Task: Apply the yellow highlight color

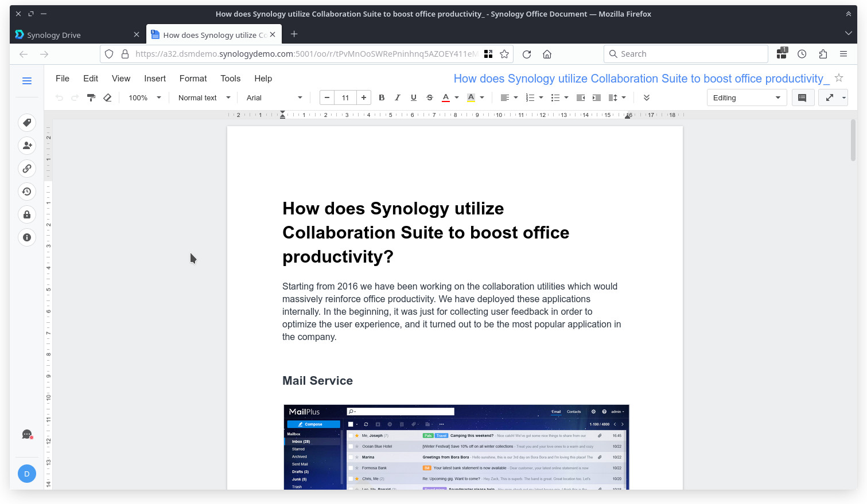Action: coord(471,97)
